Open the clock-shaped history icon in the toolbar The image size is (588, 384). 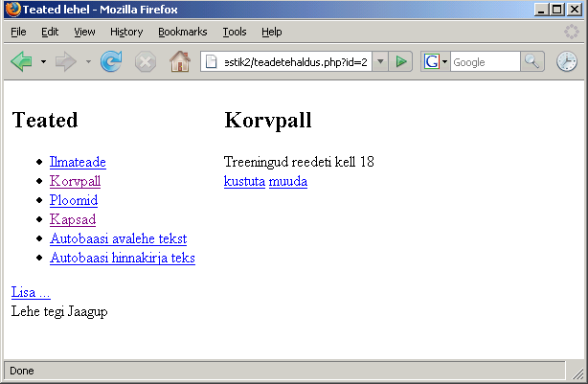pos(567,61)
